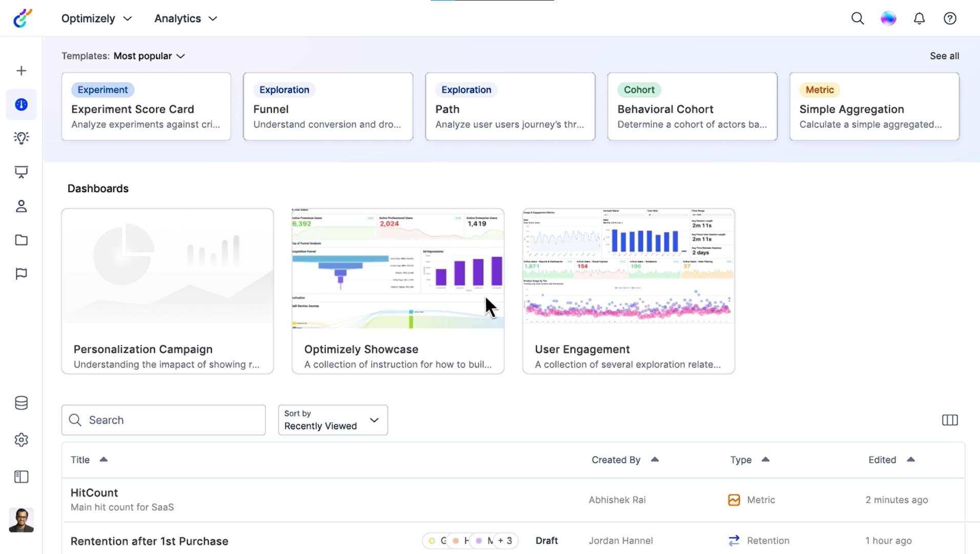
Task: Switch list to column layout view
Action: point(950,420)
